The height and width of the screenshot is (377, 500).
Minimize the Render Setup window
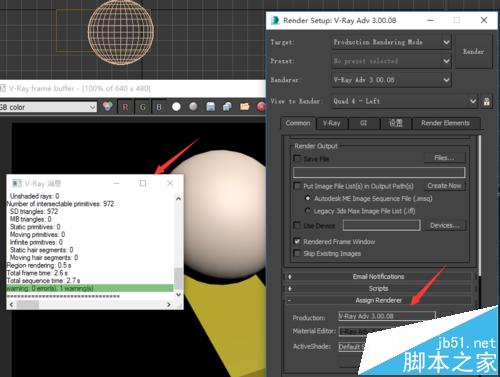430,20
